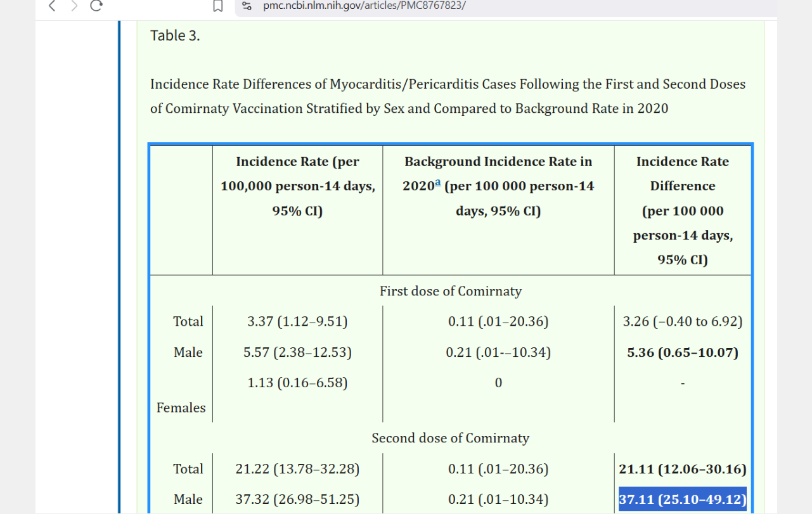Screen dimensions: 812x514
Task: Click 'Male' label under Second dose
Action: pyautogui.click(x=188, y=499)
